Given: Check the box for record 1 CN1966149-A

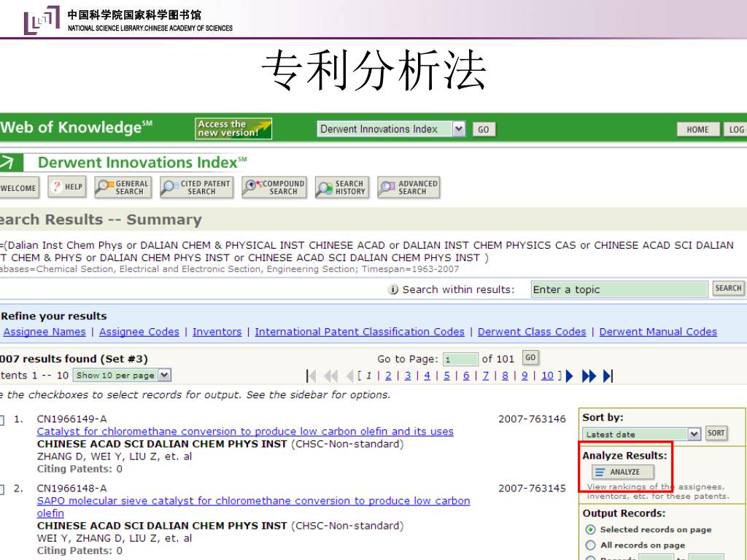Looking at the screenshot, I should [x=2, y=420].
